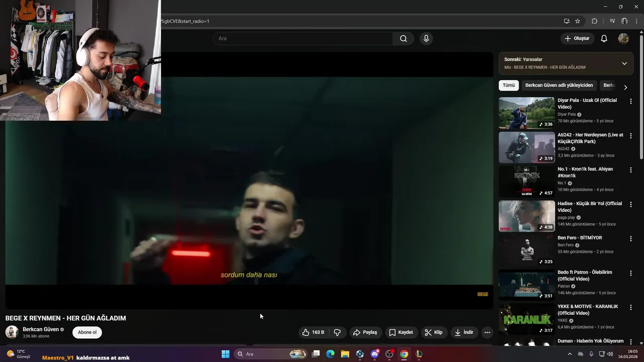The image size is (644, 362).
Task: Select Berkcan Güven adlı yükleyiciden chip
Action: click(559, 85)
